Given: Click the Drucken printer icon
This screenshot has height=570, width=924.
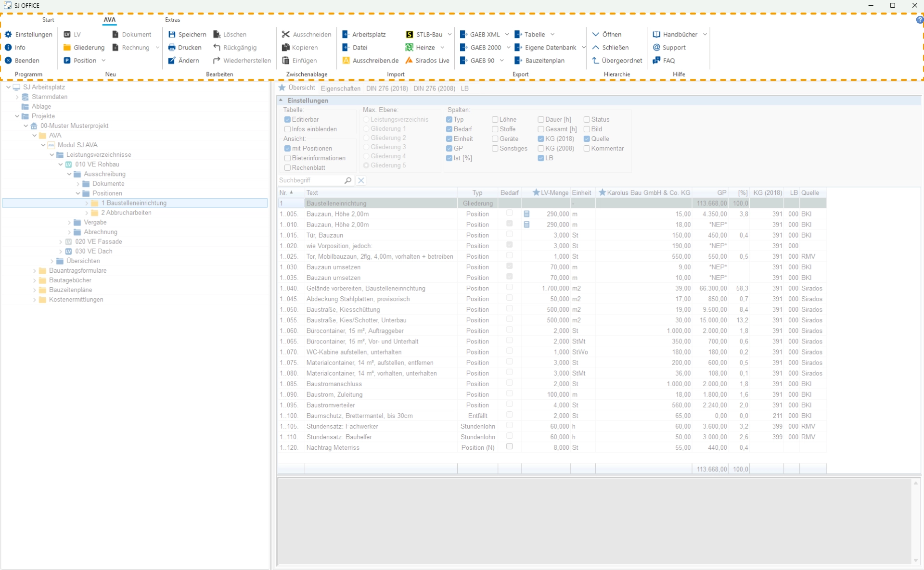Looking at the screenshot, I should pyautogui.click(x=172, y=47).
